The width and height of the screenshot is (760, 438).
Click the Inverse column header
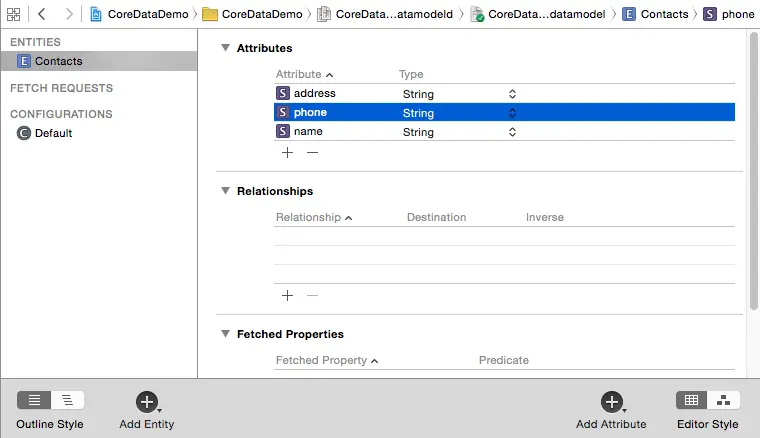pos(545,217)
